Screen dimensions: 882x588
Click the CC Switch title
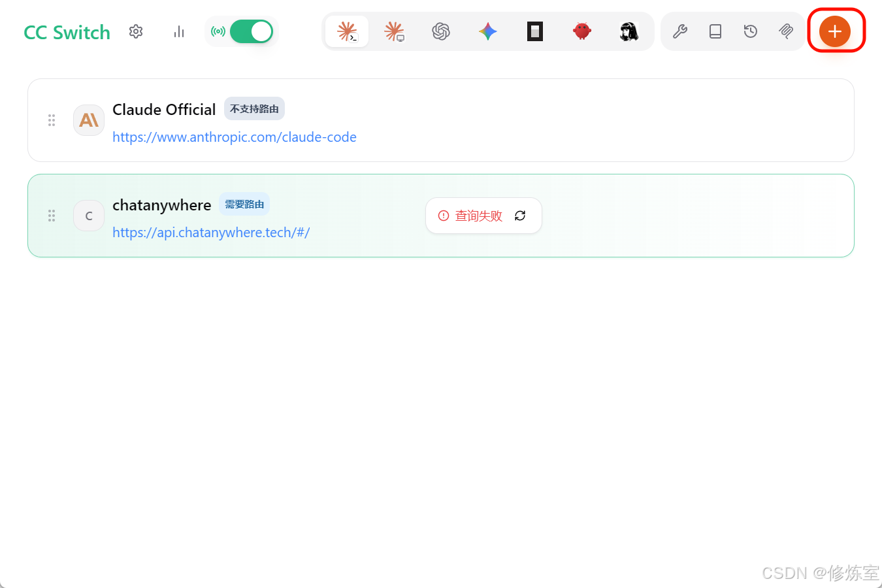point(67,32)
